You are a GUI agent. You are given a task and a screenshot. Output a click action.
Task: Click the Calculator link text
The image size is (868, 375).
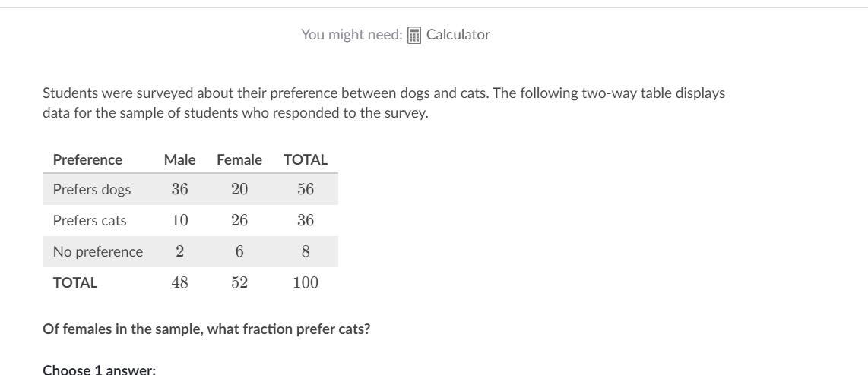(x=458, y=35)
